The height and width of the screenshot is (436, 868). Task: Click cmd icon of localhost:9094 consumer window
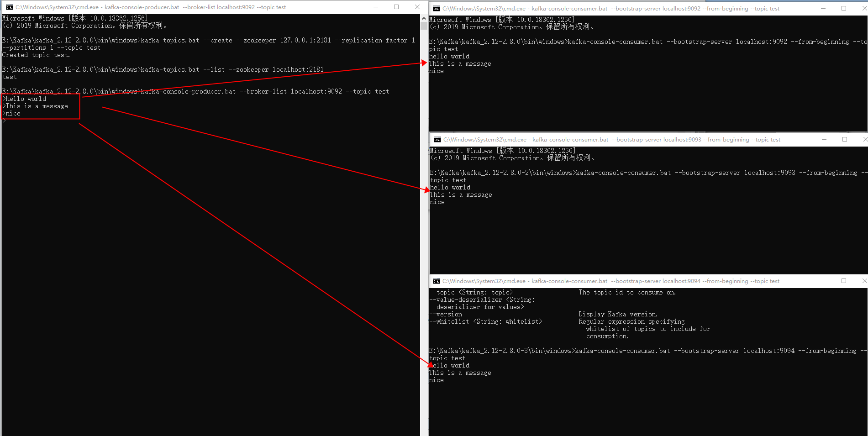(437, 281)
